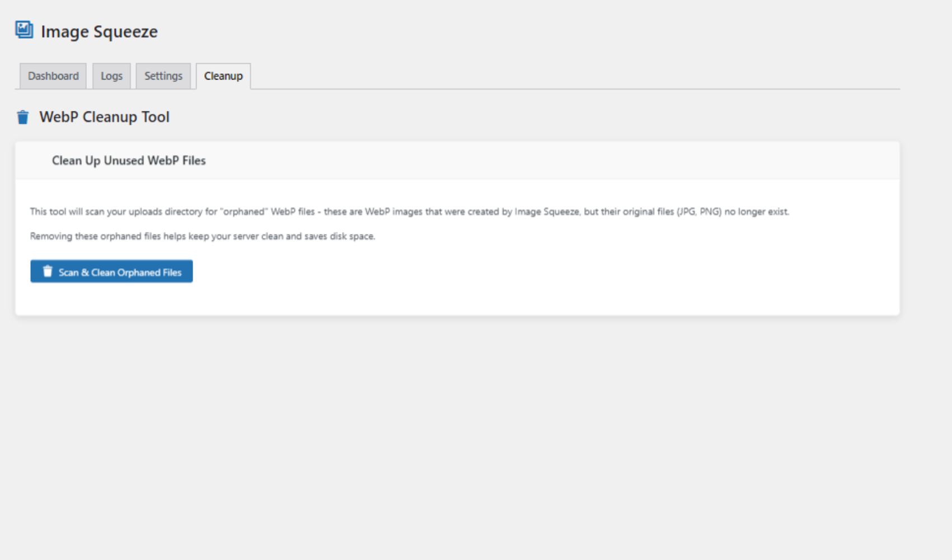The image size is (952, 560).
Task: Click Scan & Clean Orphaned Files button
Action: 111,272
